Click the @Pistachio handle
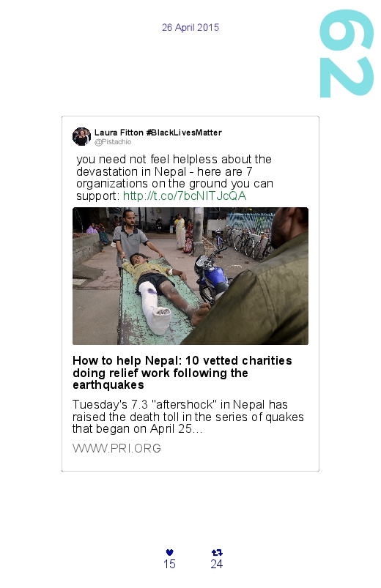This screenshot has width=381, height=588. 113,142
